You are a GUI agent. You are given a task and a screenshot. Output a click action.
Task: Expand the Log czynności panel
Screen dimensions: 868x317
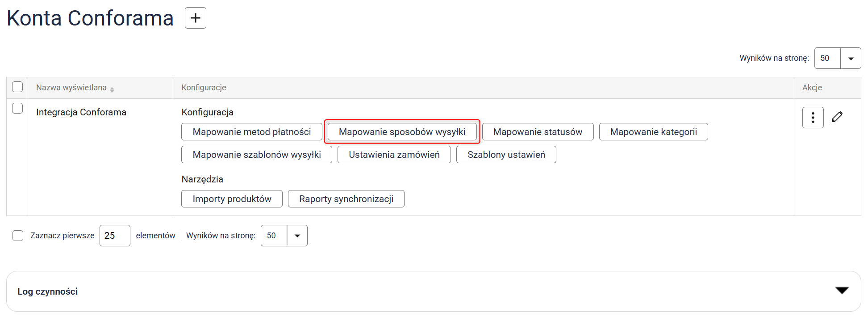tap(842, 291)
